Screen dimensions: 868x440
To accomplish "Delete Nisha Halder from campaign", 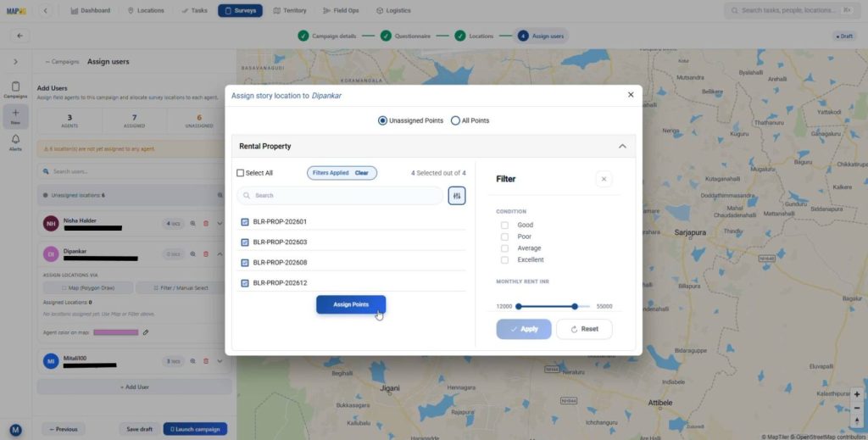I will [206, 224].
